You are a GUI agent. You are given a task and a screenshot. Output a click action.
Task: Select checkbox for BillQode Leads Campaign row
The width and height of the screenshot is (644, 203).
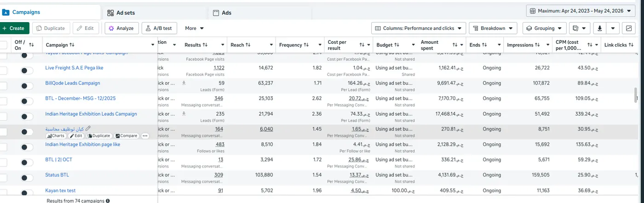tap(3, 86)
